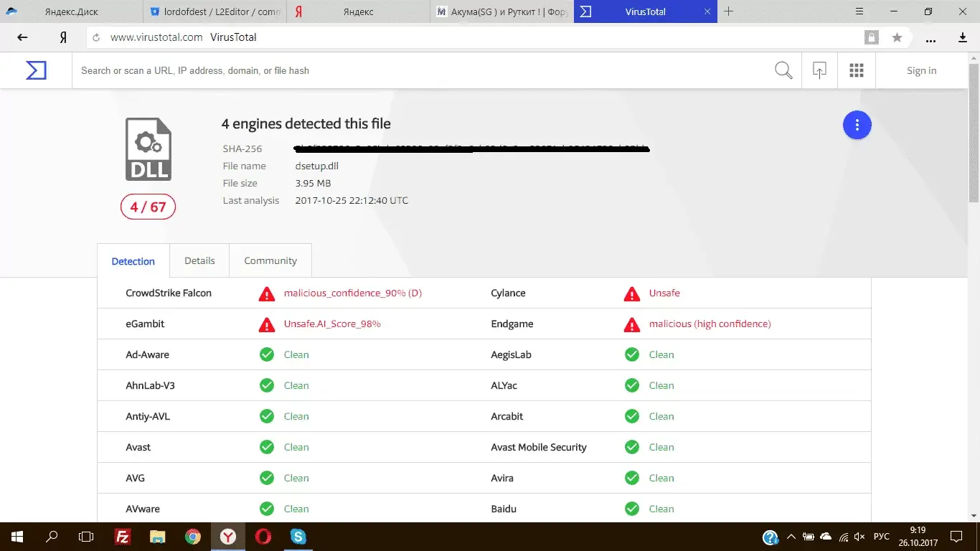980x551 pixels.
Task: Click the www.virustotal.com address bar
Action: pos(473,37)
